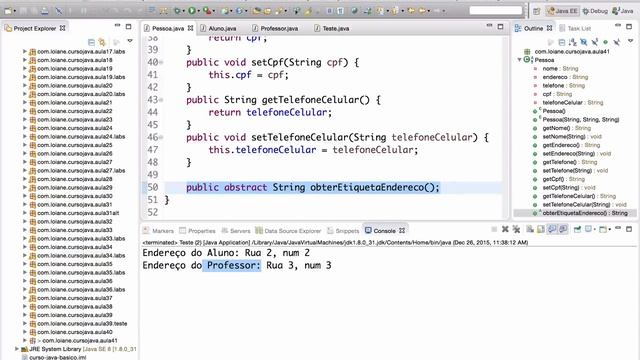The height and width of the screenshot is (360, 640).
Task: Switch to Debug perspective
Action: 595,11
